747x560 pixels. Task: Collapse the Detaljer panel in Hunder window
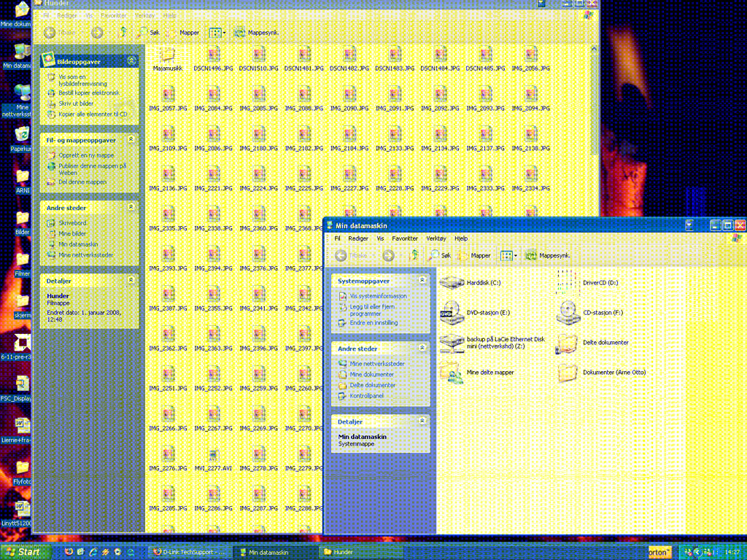click(131, 280)
